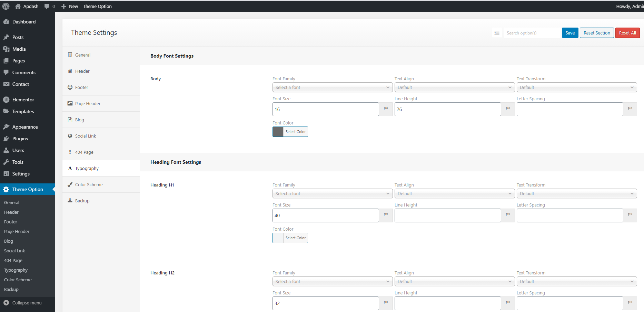This screenshot has width=644, height=312.
Task: Select the Footer section in Theme Settings
Action: tap(82, 87)
